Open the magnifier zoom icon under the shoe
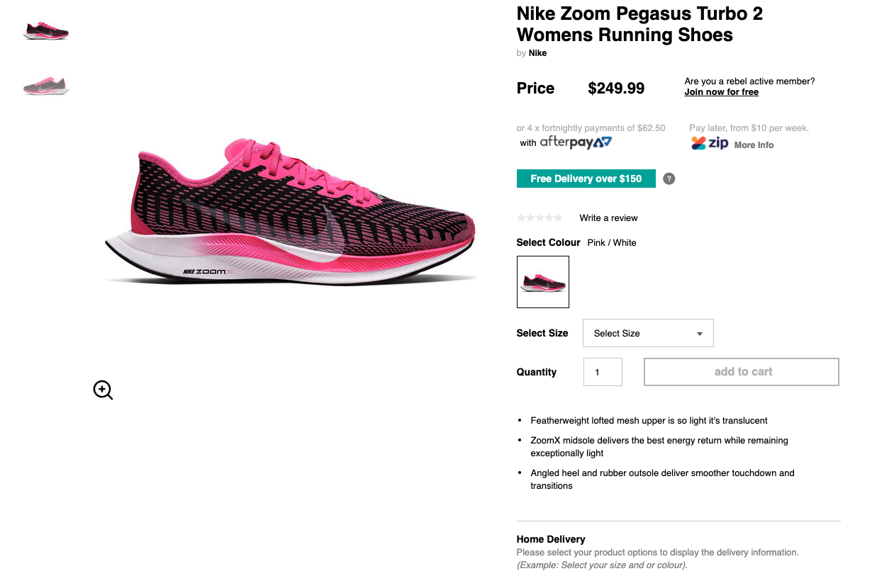This screenshot has height=588, width=894. (x=103, y=390)
